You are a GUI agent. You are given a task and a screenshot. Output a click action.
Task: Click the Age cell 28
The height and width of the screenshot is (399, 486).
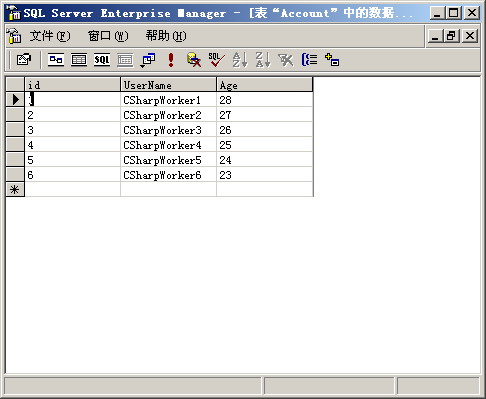(265, 100)
